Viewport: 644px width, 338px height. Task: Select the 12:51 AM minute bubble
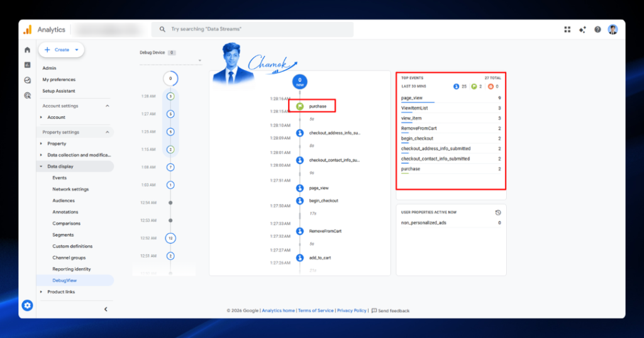[170, 256]
